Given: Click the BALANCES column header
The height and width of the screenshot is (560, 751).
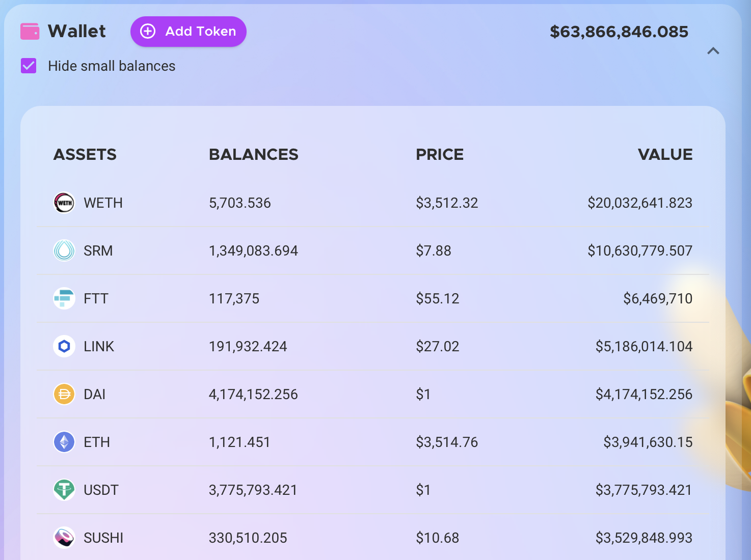Looking at the screenshot, I should pyautogui.click(x=254, y=154).
